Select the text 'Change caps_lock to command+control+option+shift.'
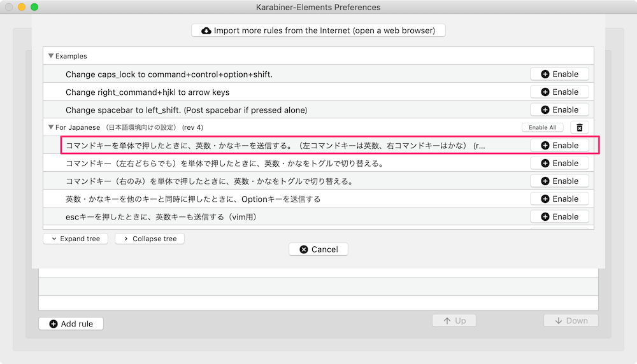Viewport: 637px width, 364px height. [169, 74]
